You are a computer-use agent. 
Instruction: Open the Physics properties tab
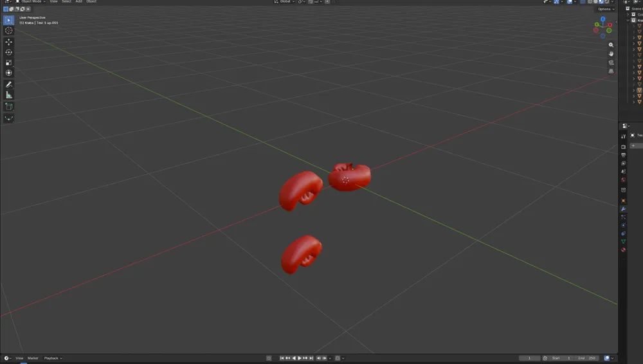pyautogui.click(x=623, y=225)
